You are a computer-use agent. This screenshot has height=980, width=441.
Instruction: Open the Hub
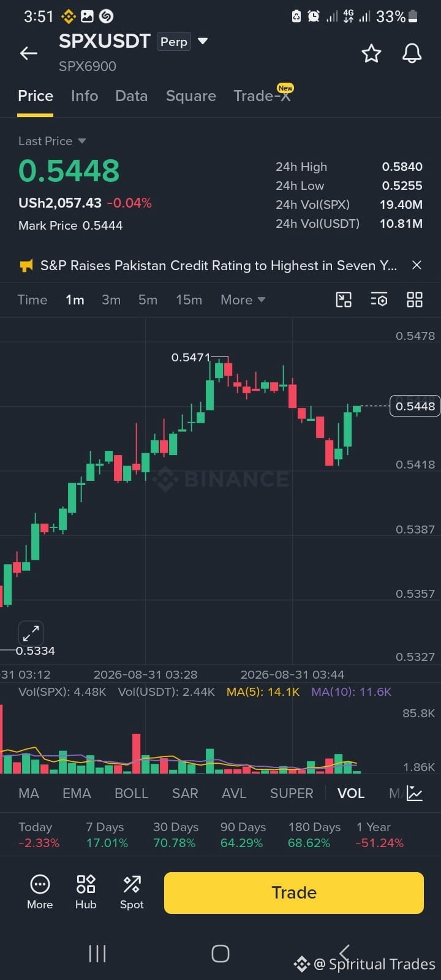(x=86, y=892)
